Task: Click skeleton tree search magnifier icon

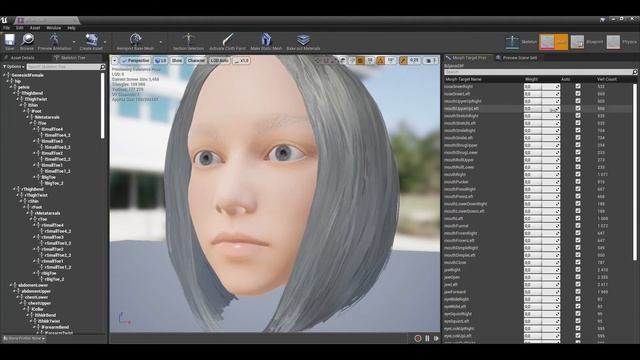Action: [102, 67]
